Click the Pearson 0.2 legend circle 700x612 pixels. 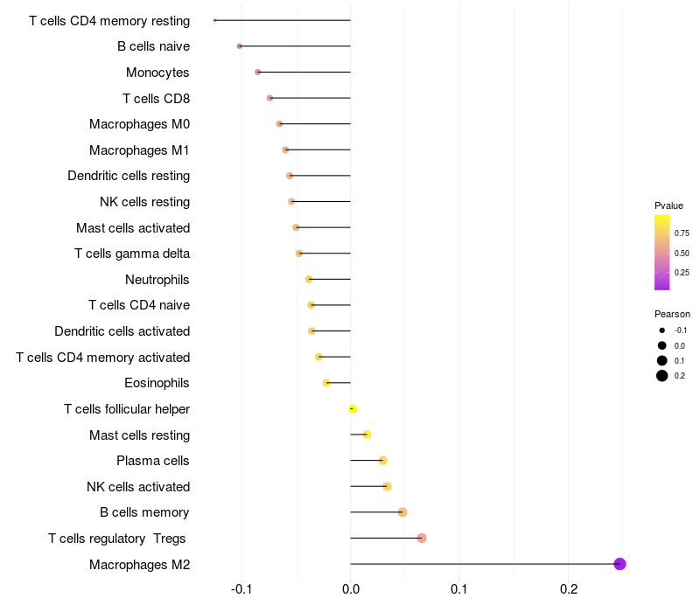(x=662, y=376)
